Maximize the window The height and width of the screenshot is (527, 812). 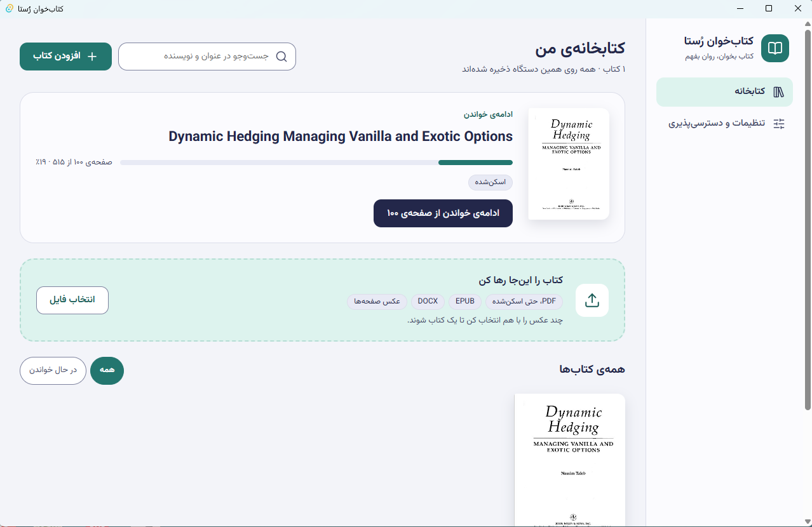click(x=769, y=8)
